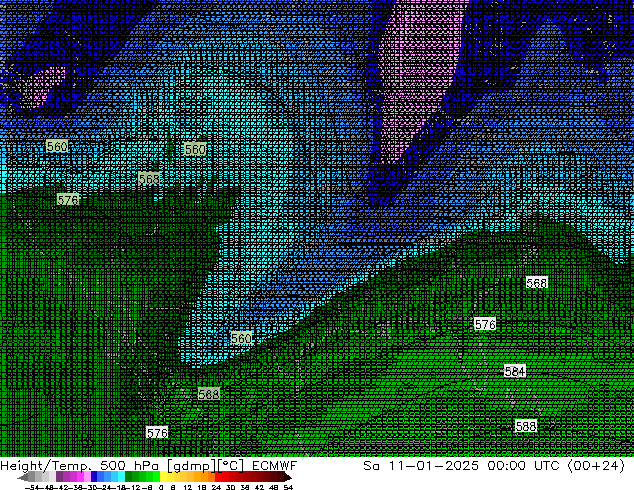Screen dimensions: 634x490
Task: Select the date 11-01-2025
Action: tap(433, 465)
